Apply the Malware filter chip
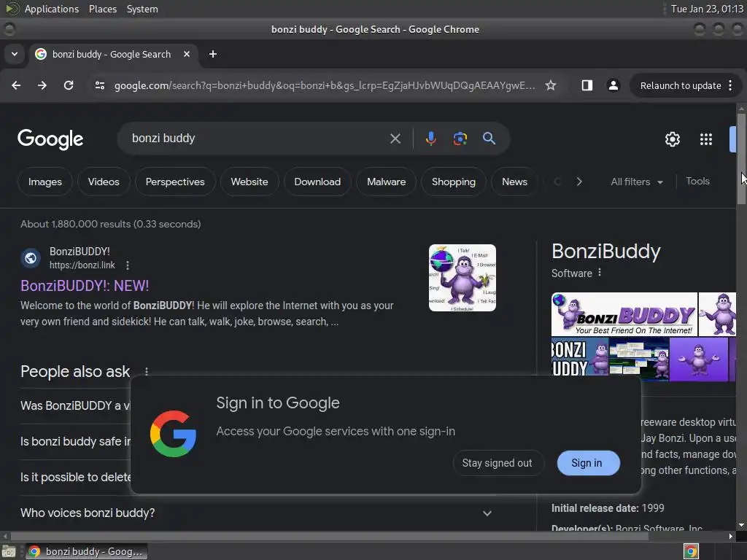Viewport: 747px width, 560px height. 386,182
